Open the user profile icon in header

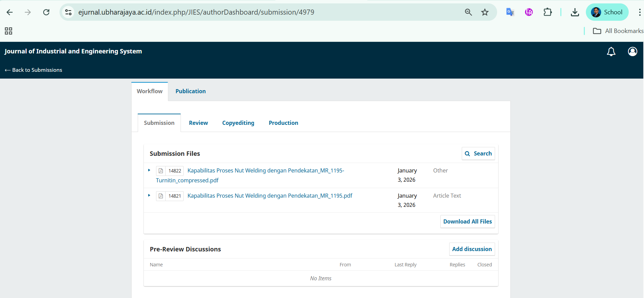[x=632, y=52]
